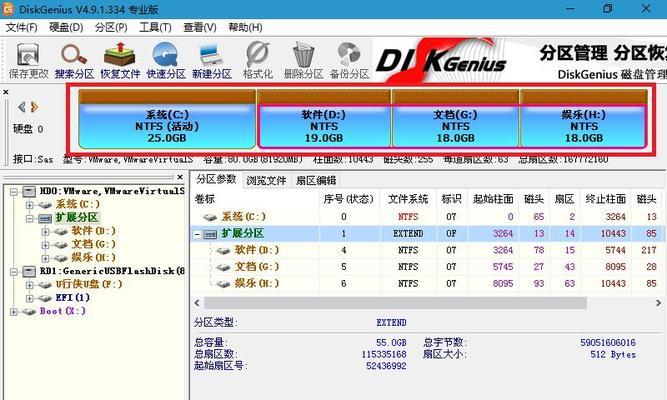
Task: Select U行侠U盘(F:) in the disk tree
Action: coord(89,284)
